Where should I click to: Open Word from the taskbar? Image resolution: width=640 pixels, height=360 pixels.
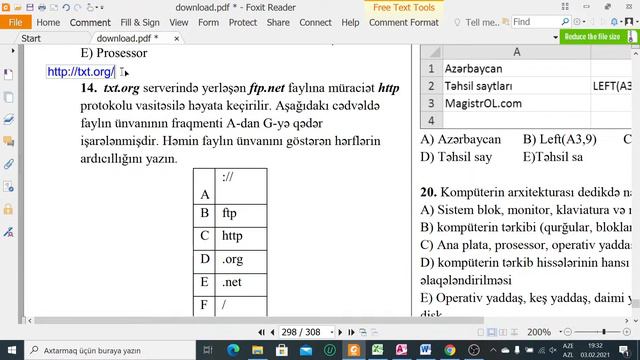(425, 350)
